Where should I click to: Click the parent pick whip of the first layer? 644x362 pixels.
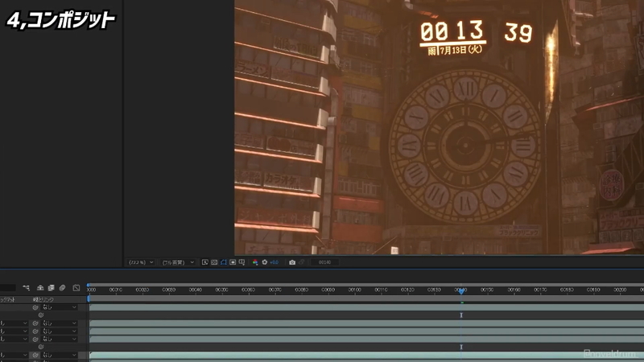click(35, 307)
